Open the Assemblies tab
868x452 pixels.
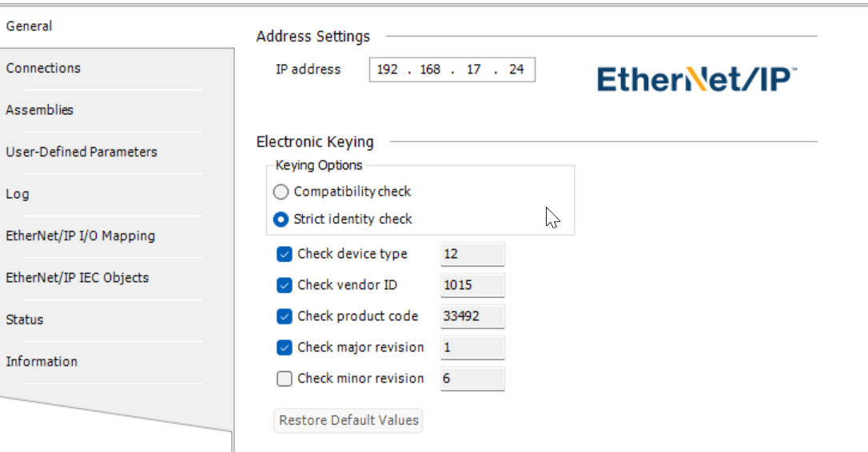pos(40,110)
